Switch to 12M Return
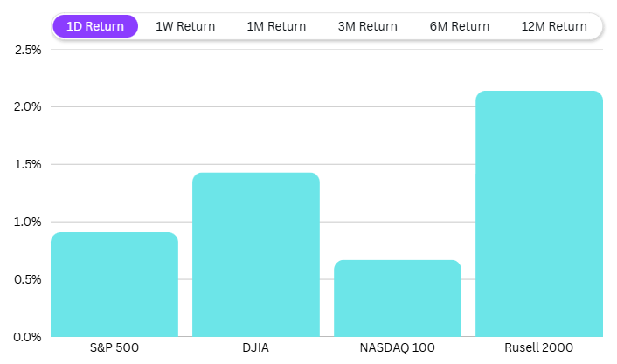 pyautogui.click(x=554, y=26)
